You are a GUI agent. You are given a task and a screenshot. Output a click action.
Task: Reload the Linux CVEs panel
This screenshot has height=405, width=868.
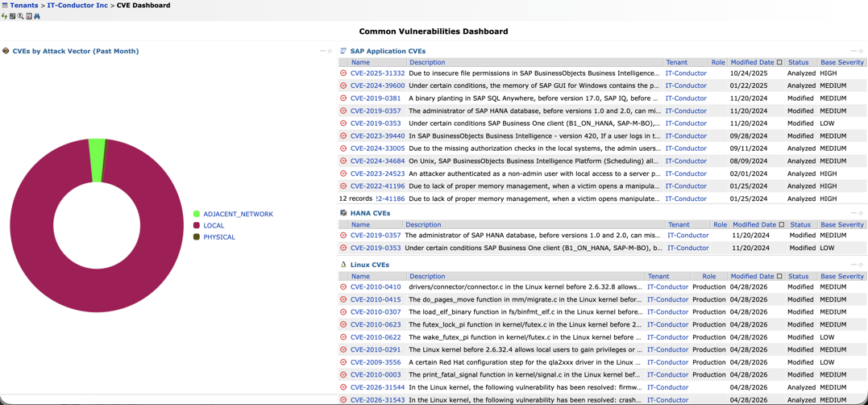pyautogui.click(x=861, y=265)
